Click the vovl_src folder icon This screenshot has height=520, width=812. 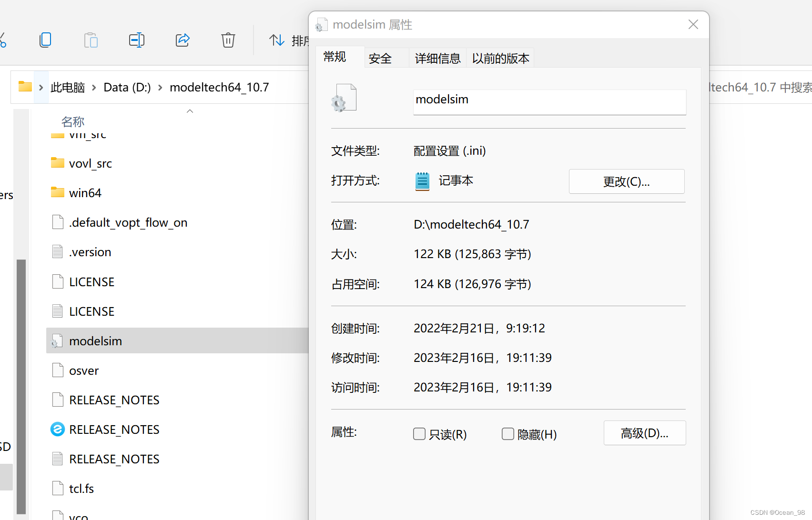click(58, 163)
